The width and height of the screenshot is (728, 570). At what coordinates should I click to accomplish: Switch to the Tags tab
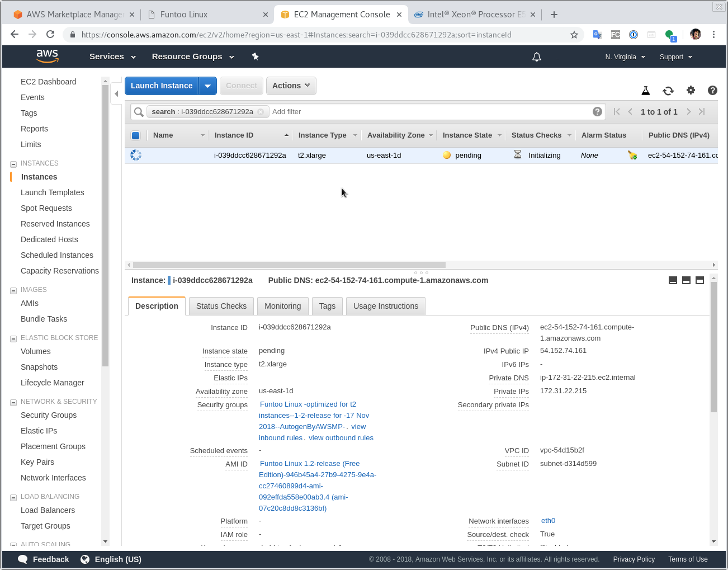pos(327,306)
